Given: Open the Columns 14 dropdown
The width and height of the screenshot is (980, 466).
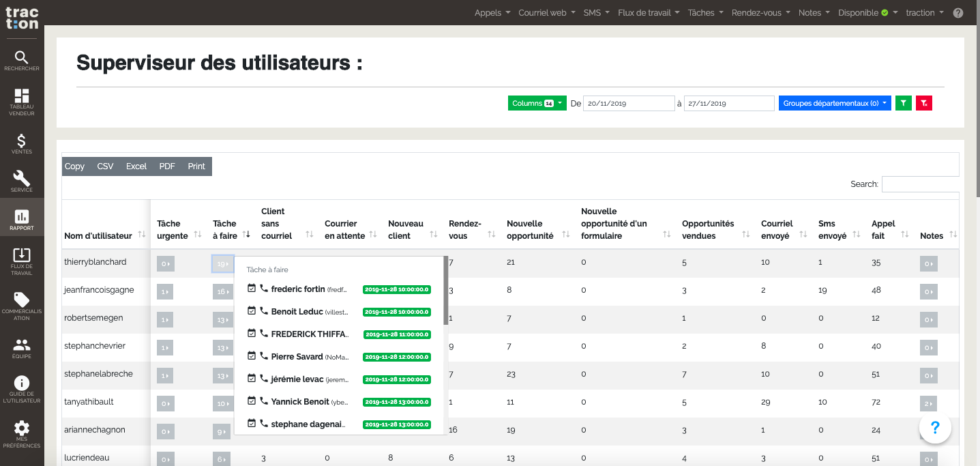Looking at the screenshot, I should tap(537, 103).
